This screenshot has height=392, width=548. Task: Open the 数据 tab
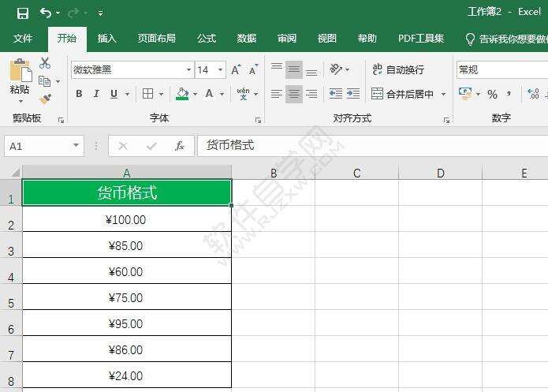pos(246,38)
